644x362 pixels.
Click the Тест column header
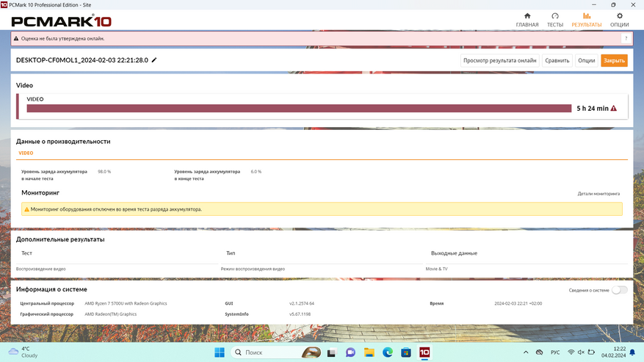(26, 253)
